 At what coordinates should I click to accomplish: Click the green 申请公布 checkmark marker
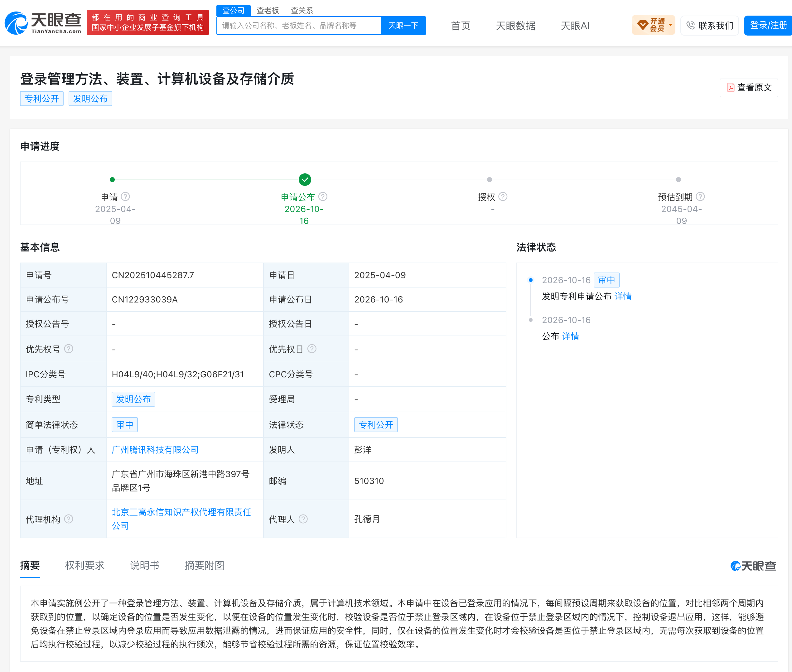(305, 179)
